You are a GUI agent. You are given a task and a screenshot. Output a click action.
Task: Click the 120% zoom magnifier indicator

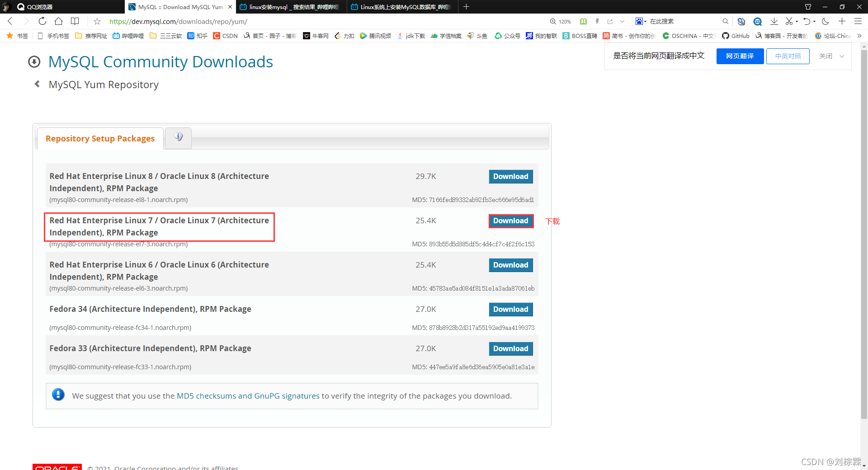pos(560,21)
